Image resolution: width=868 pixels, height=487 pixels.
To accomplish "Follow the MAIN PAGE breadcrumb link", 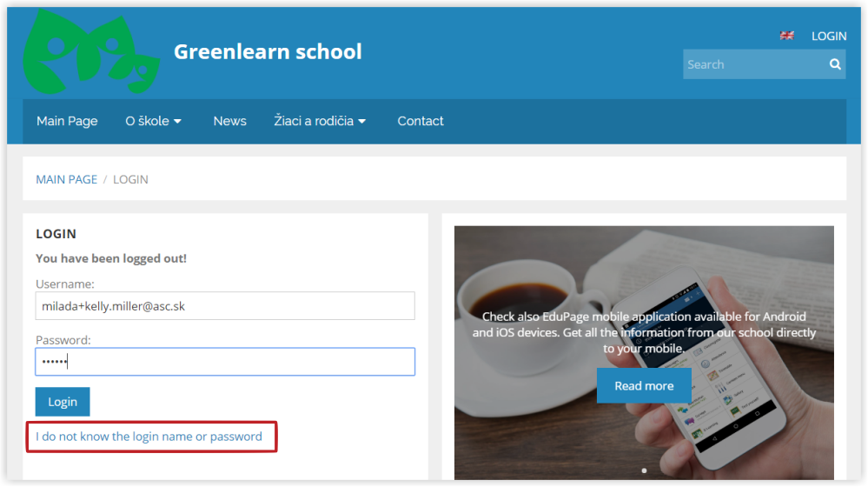I will [66, 179].
